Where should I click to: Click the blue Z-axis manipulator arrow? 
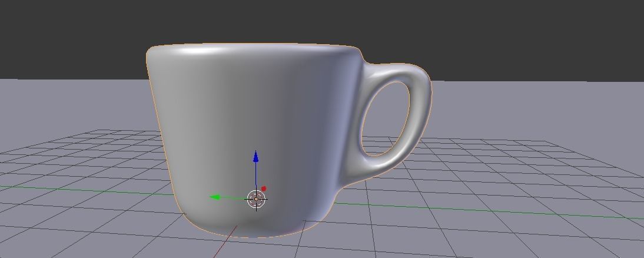pyautogui.click(x=256, y=157)
